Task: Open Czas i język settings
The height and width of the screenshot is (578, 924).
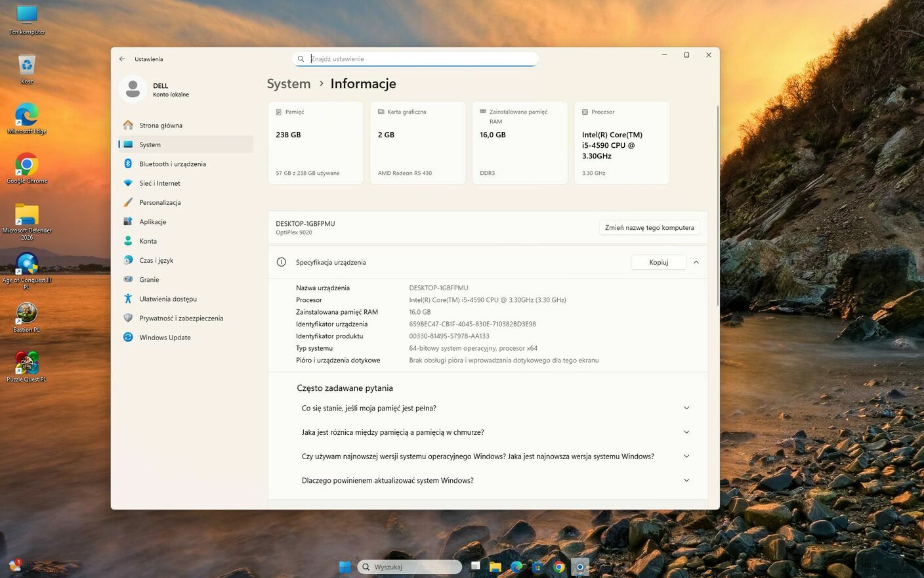Action: [156, 261]
